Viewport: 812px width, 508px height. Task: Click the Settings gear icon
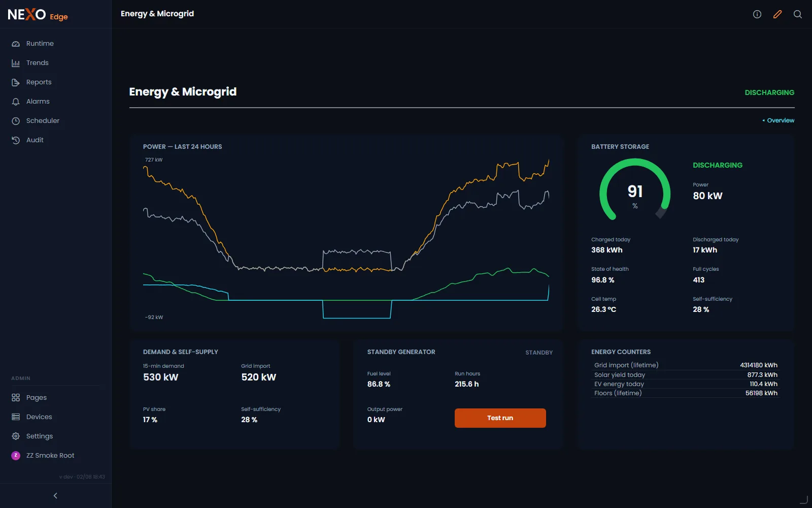point(16,436)
